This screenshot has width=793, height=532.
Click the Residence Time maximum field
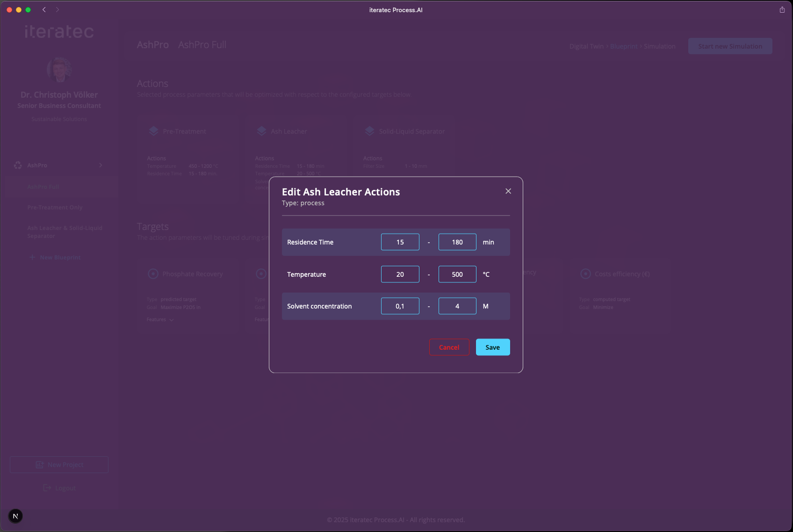(x=457, y=242)
